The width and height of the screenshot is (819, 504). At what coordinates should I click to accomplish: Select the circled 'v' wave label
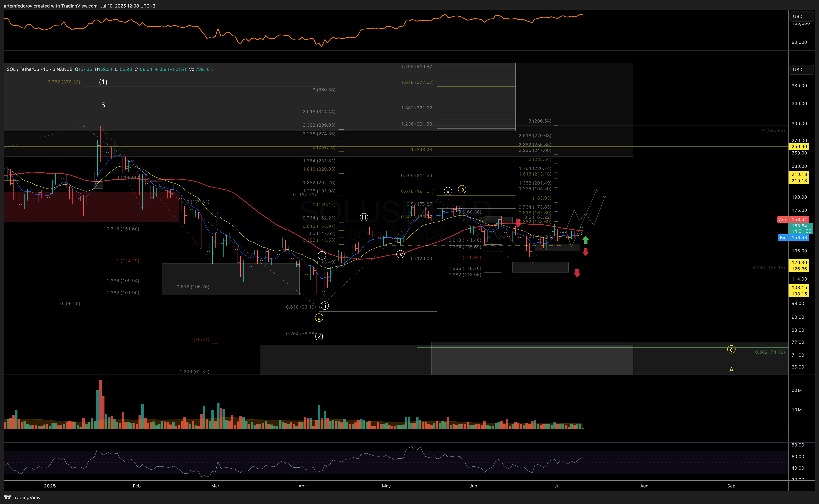[448, 191]
